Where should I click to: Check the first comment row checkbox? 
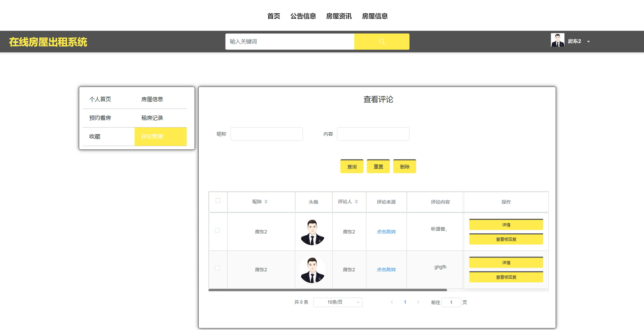tap(217, 230)
